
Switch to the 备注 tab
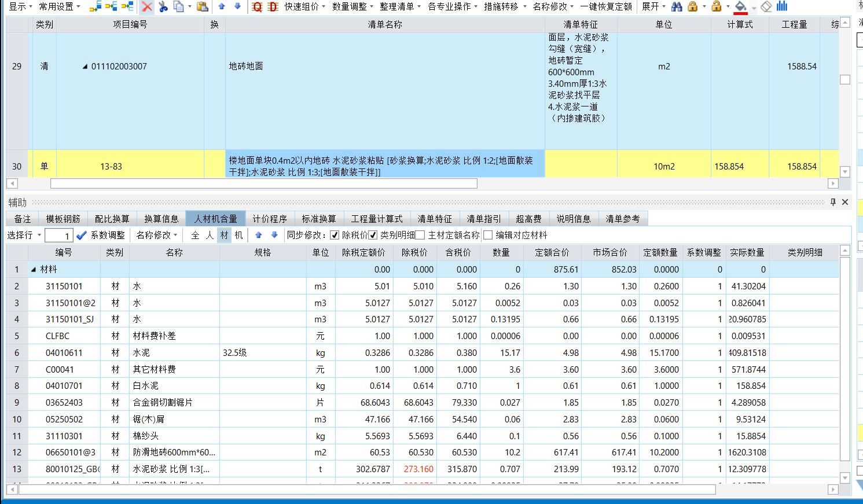[23, 219]
